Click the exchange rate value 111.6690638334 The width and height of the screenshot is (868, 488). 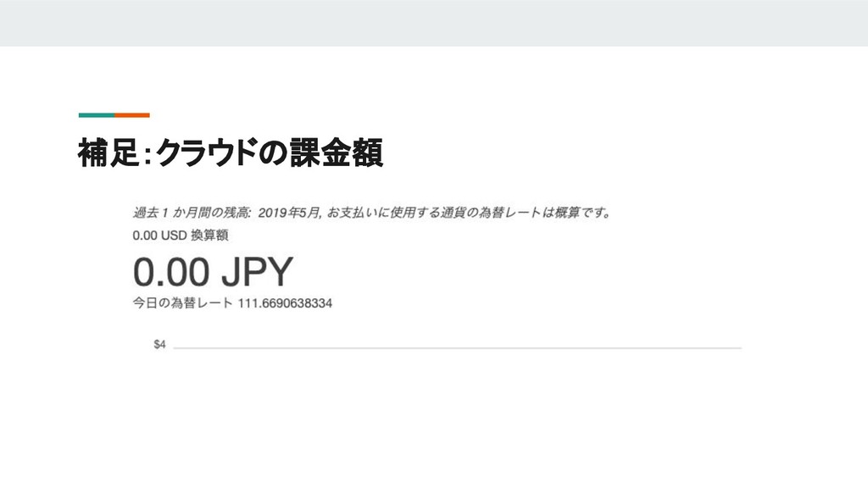click(x=285, y=303)
